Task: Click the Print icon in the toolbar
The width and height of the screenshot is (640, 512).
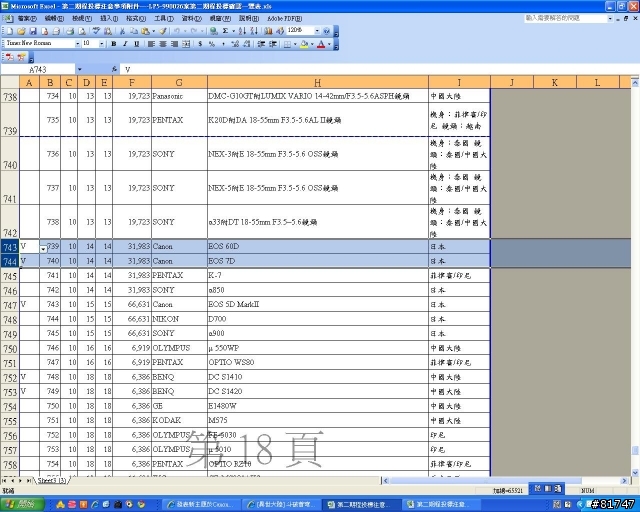Action: click(70, 31)
